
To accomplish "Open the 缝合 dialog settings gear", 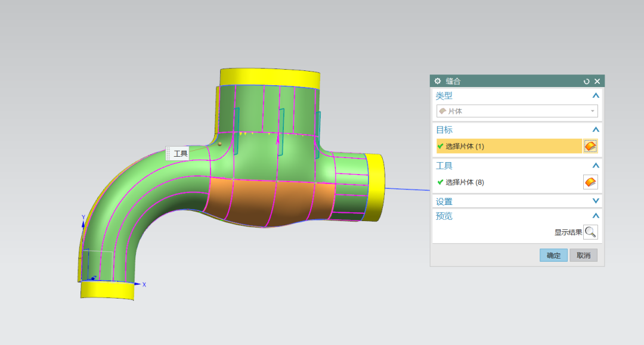I will click(438, 81).
